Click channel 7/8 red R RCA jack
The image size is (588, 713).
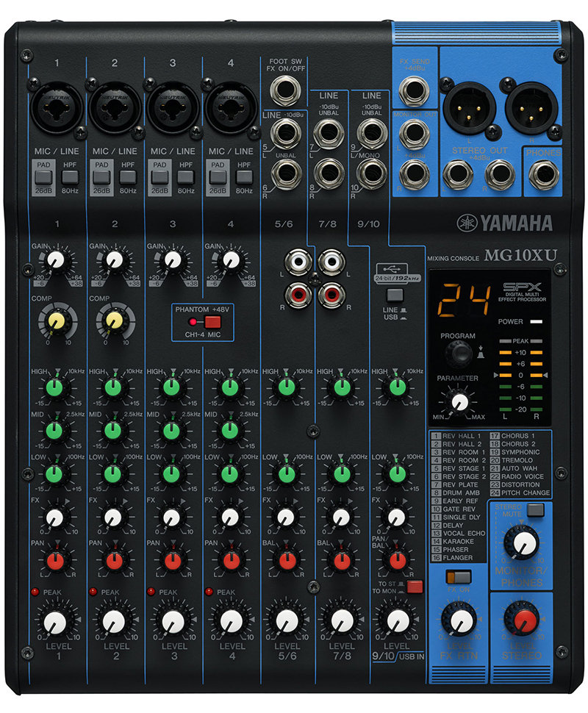331,295
